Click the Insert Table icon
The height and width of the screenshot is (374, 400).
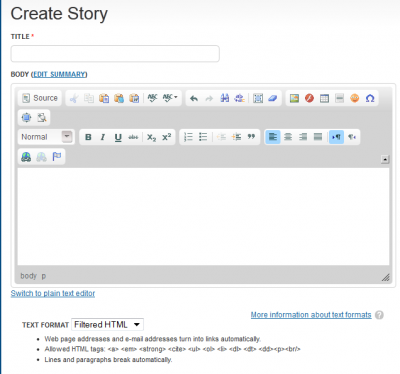point(324,98)
